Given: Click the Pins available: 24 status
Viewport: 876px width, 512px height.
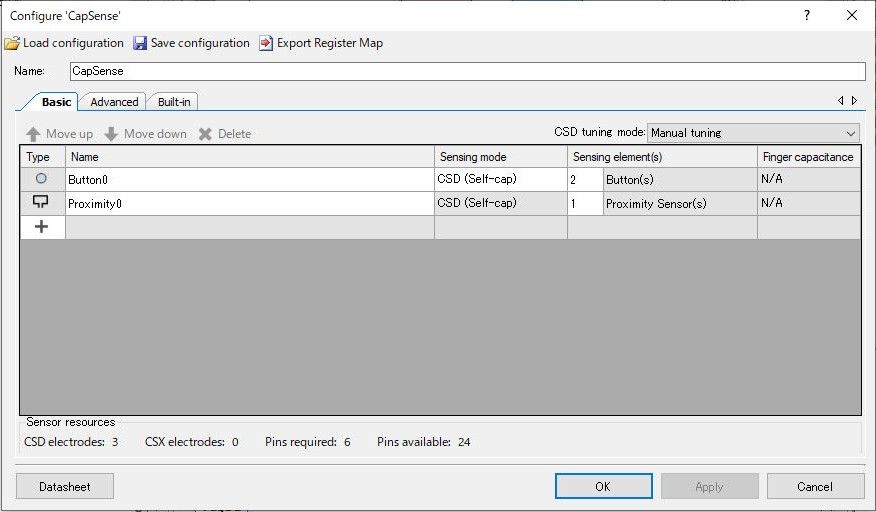Looking at the screenshot, I should coord(423,442).
